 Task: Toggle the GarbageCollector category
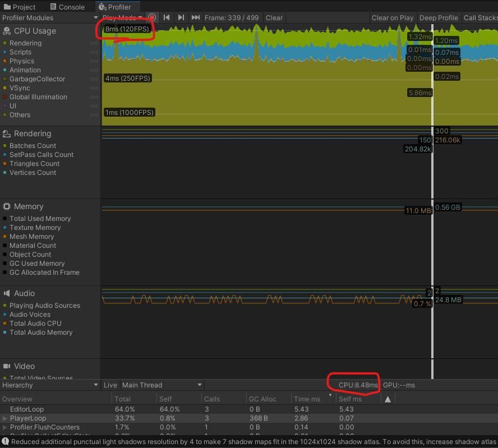tap(4, 78)
